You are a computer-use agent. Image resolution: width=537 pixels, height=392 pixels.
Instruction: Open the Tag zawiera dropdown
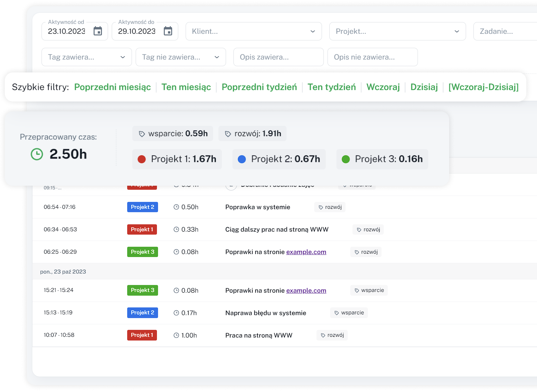pyautogui.click(x=123, y=57)
